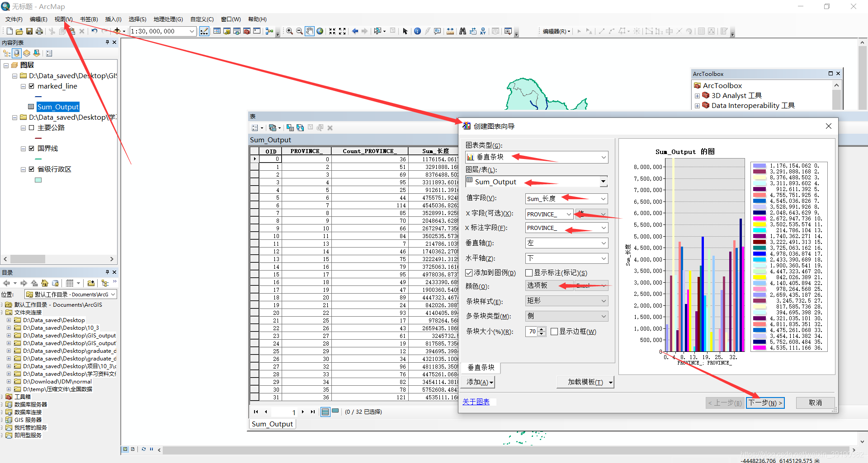Show selected records view in table footer
This screenshot has height=463, width=868.
tap(335, 412)
